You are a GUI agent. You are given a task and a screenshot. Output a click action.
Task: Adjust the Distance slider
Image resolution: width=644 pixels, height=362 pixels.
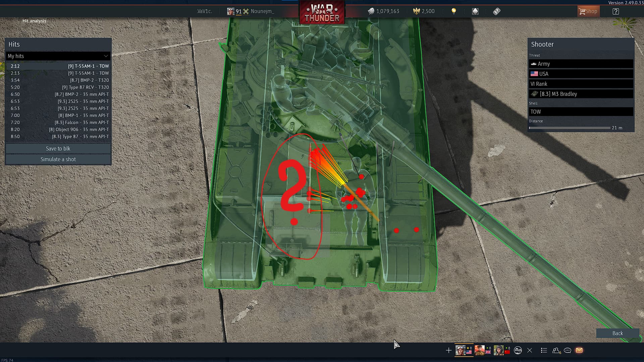570,128
